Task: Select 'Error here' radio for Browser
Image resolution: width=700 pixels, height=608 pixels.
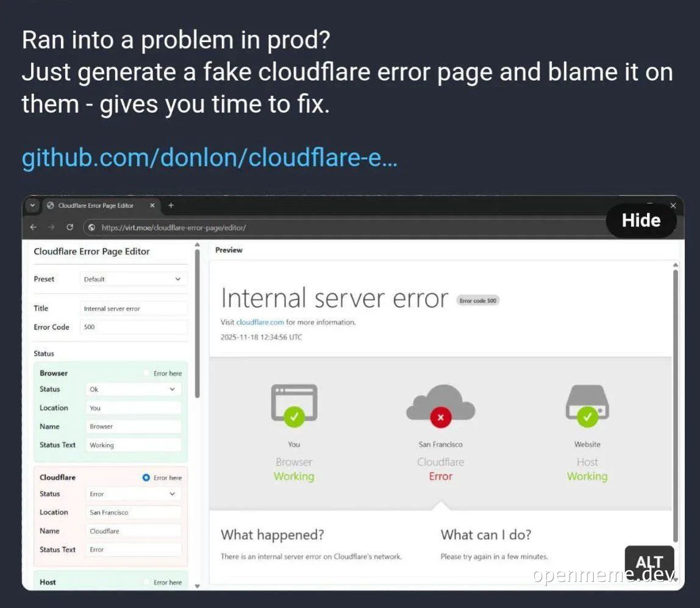Action: click(146, 373)
